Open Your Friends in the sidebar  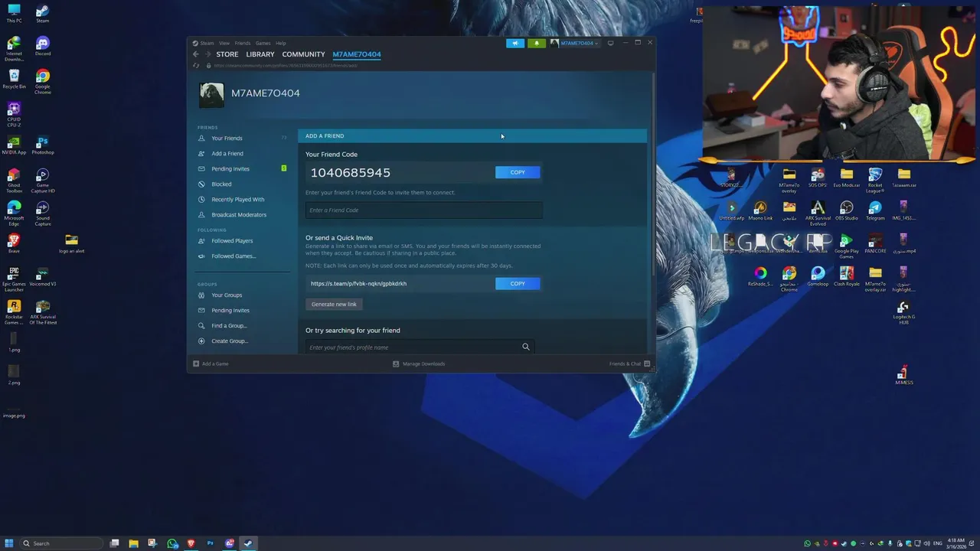[227, 139]
